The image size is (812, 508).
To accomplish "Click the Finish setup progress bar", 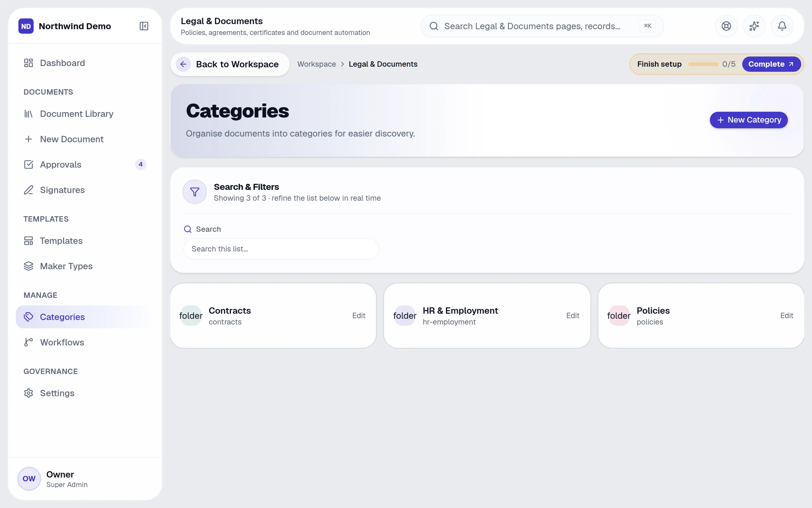I will [703, 64].
